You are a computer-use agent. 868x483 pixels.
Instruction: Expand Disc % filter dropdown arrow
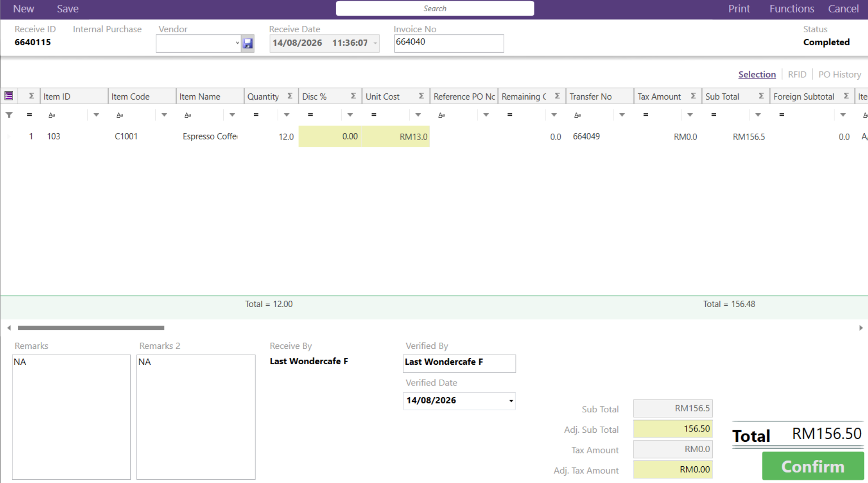(350, 115)
